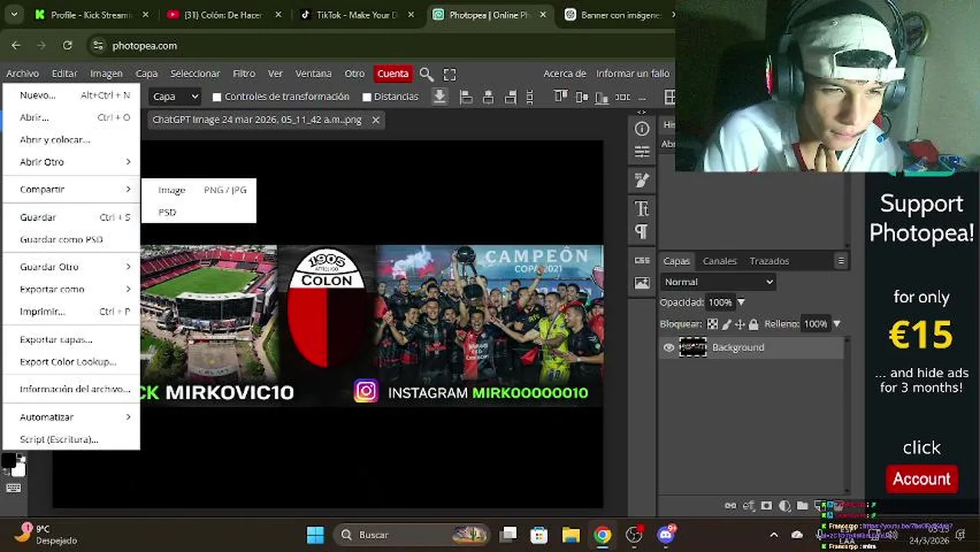
Task: Open the image panel icon in sidebar
Action: [x=642, y=283]
